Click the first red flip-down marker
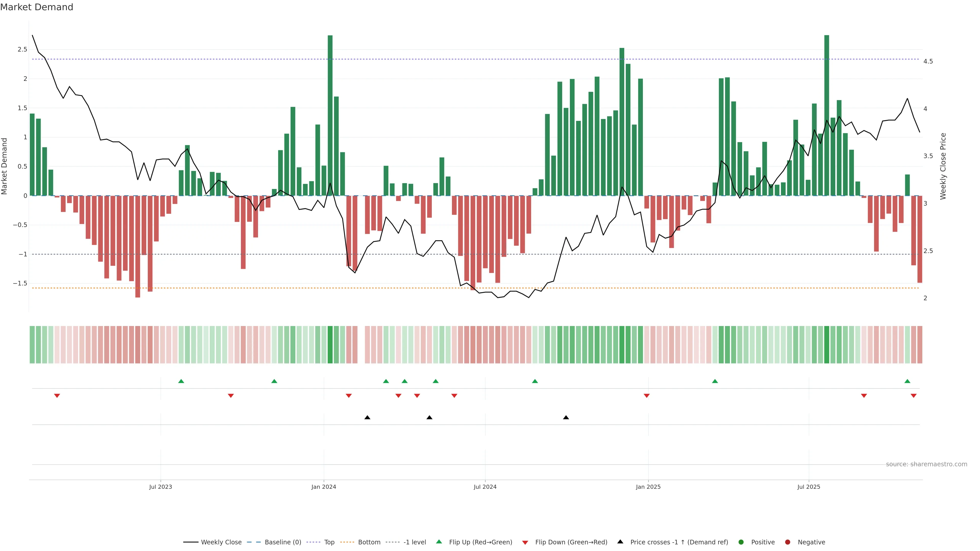980x551 pixels. (x=57, y=396)
